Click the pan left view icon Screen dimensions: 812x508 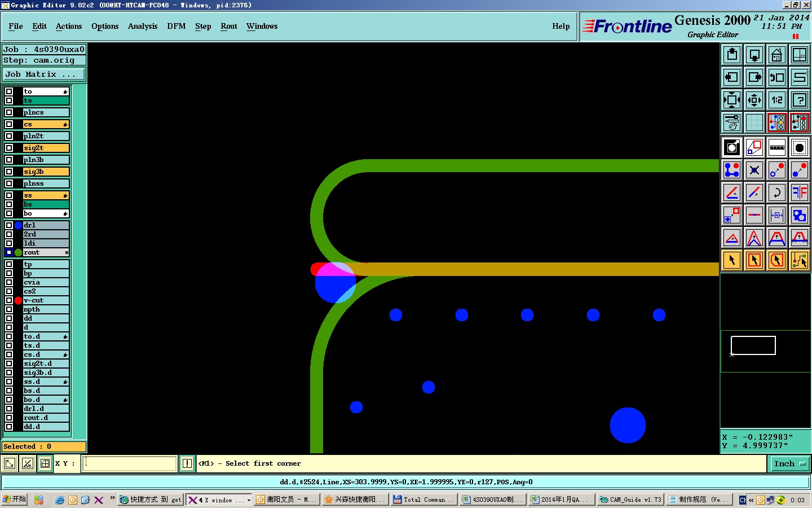click(x=732, y=77)
